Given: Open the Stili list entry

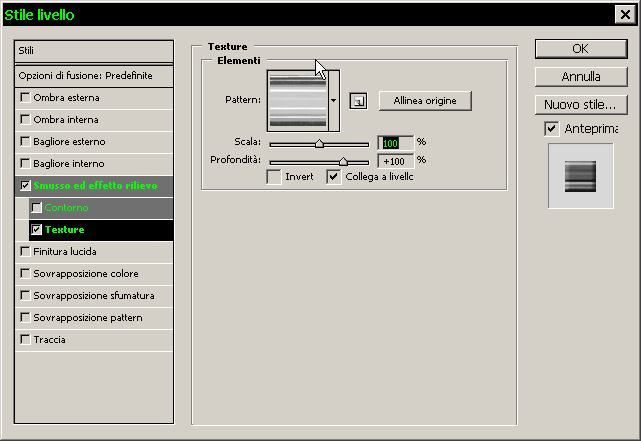Looking at the screenshot, I should tap(94, 50).
